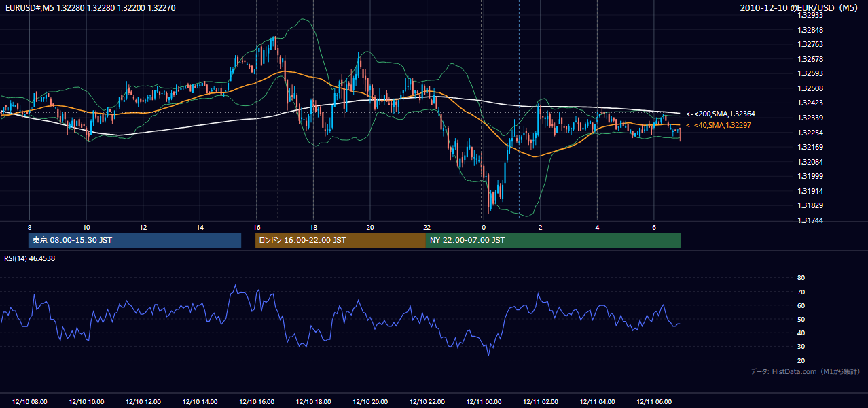Click the bottom timestamp 12/10 14:00
Image resolution: width=868 pixels, height=408 pixels.
(200, 402)
